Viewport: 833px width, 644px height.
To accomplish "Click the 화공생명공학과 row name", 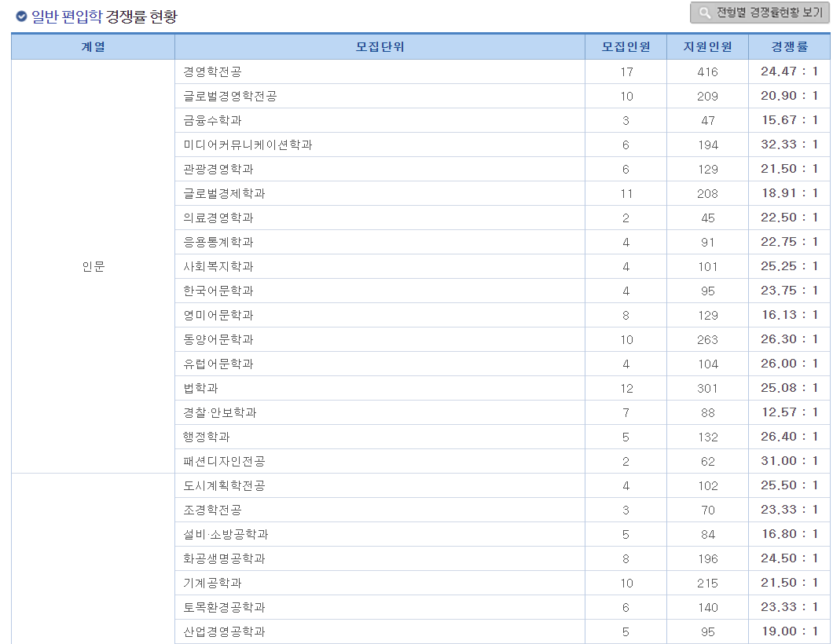I will 224,559.
